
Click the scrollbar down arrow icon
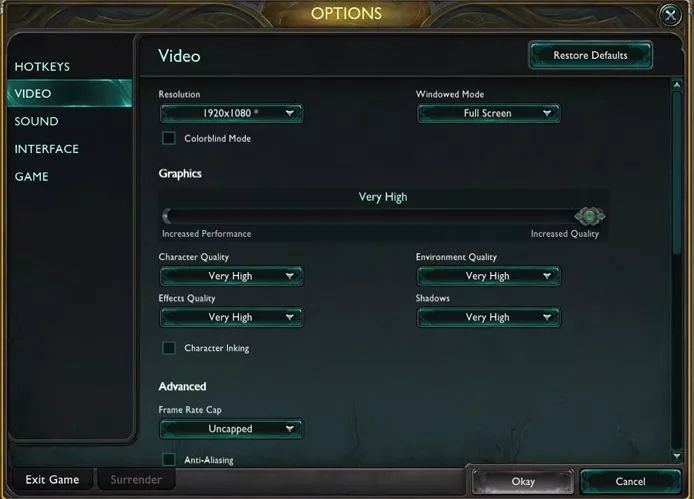tap(676, 456)
